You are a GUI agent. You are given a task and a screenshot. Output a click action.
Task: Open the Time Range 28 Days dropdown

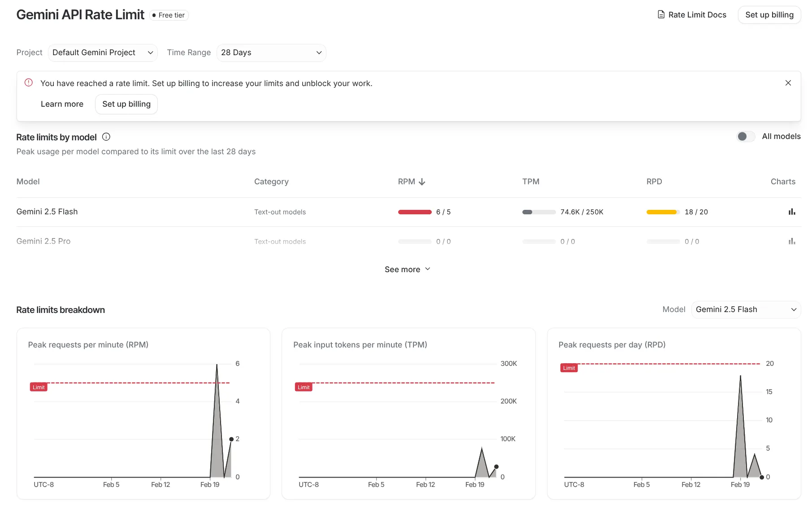click(271, 52)
